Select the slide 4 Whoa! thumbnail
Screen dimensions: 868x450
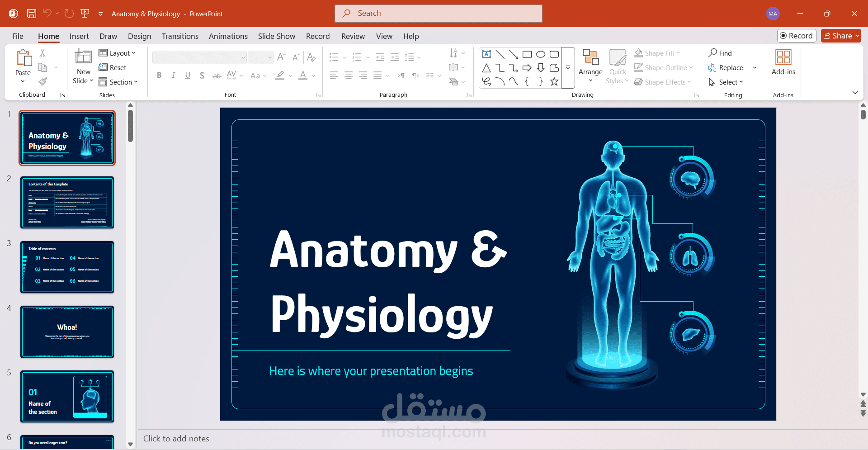pyautogui.click(x=67, y=332)
